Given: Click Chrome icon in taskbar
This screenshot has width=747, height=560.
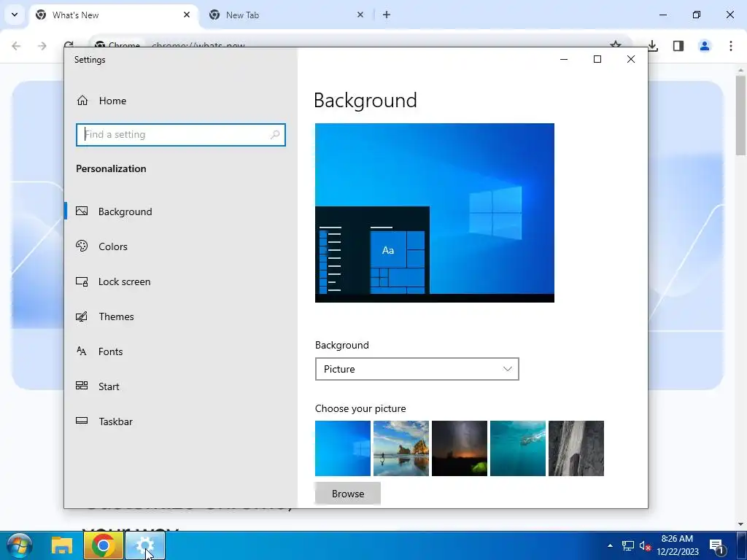Looking at the screenshot, I should (104, 545).
